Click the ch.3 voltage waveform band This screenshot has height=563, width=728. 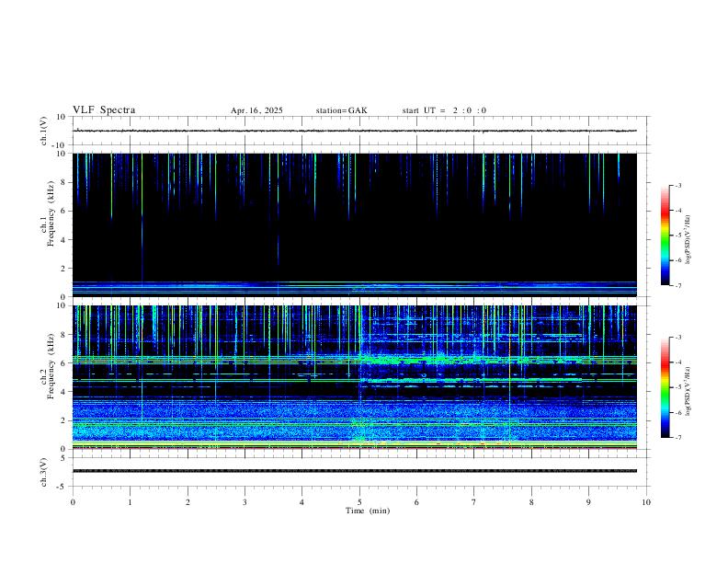[355, 471]
